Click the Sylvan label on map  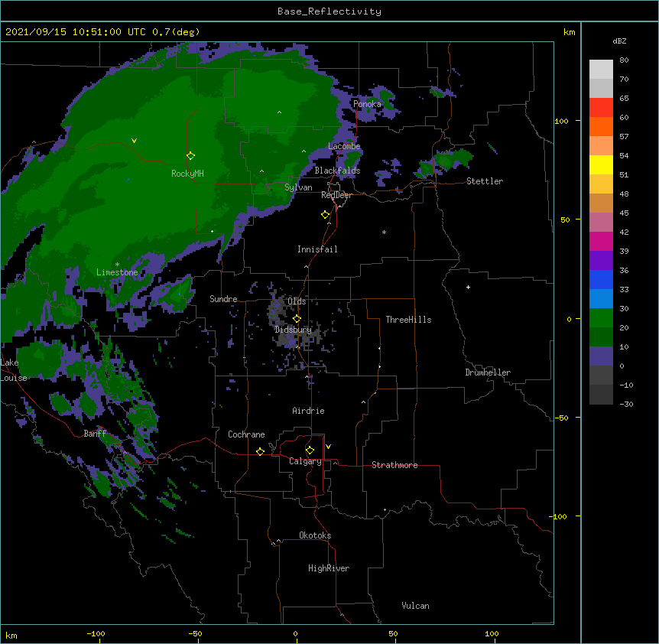(x=298, y=187)
